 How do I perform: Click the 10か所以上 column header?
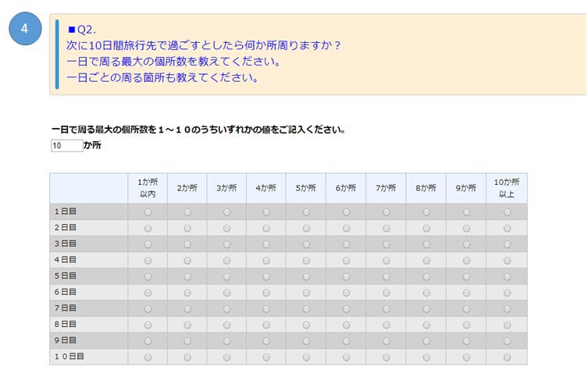pyautogui.click(x=507, y=188)
